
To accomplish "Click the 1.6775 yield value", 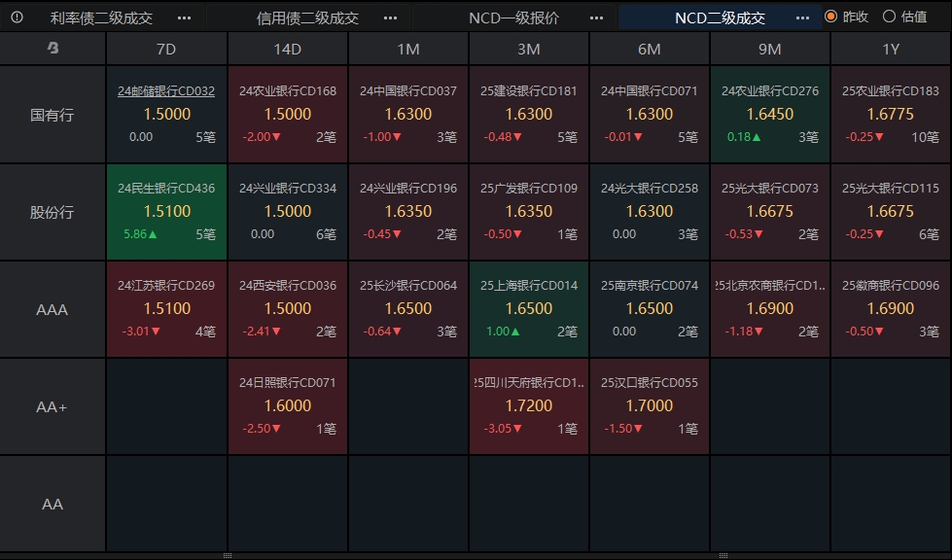I will point(891,114).
